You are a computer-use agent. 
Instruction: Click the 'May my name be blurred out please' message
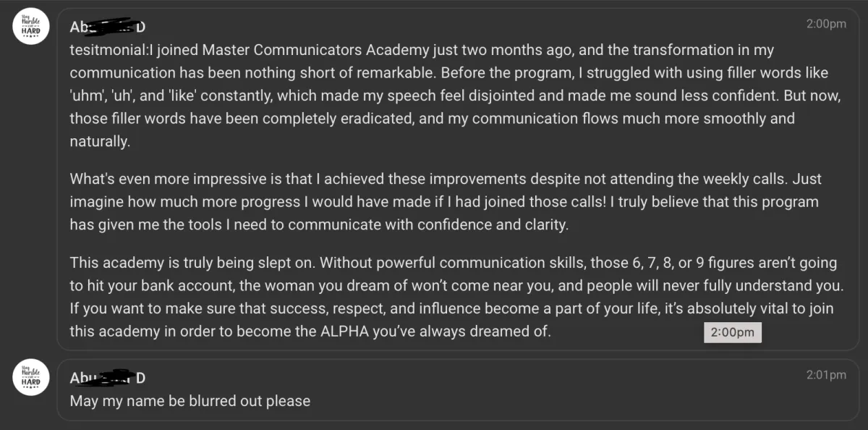pos(190,400)
